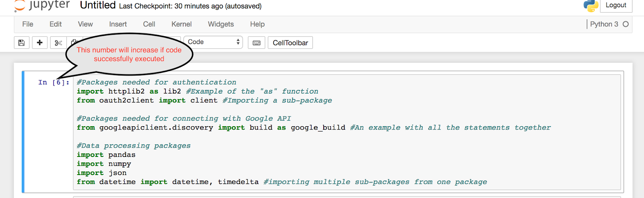The width and height of the screenshot is (644, 198).
Task: Click the '#importing multiple sub-packages' comment
Action: [x=375, y=182]
